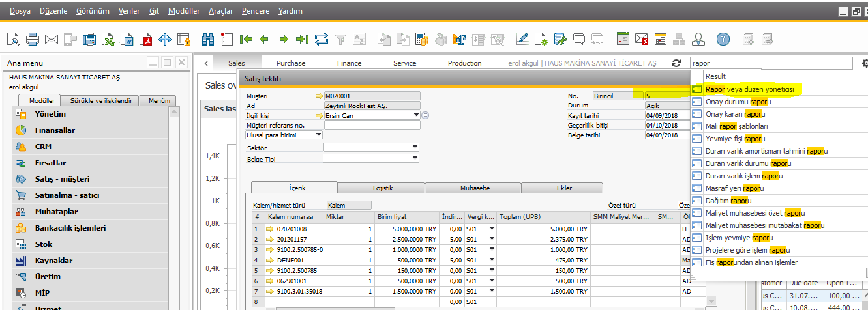Switch to the Muhasebe tab
This screenshot has width=868, height=310.
475,188
